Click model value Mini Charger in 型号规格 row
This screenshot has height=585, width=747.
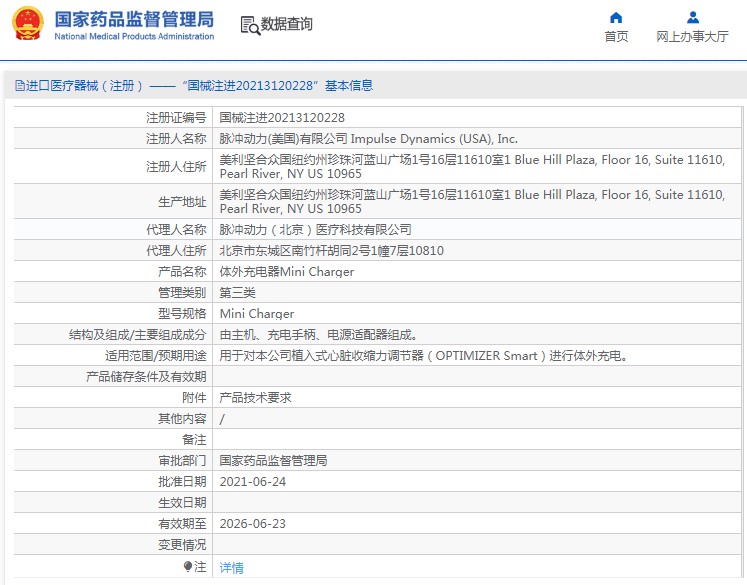257,313
